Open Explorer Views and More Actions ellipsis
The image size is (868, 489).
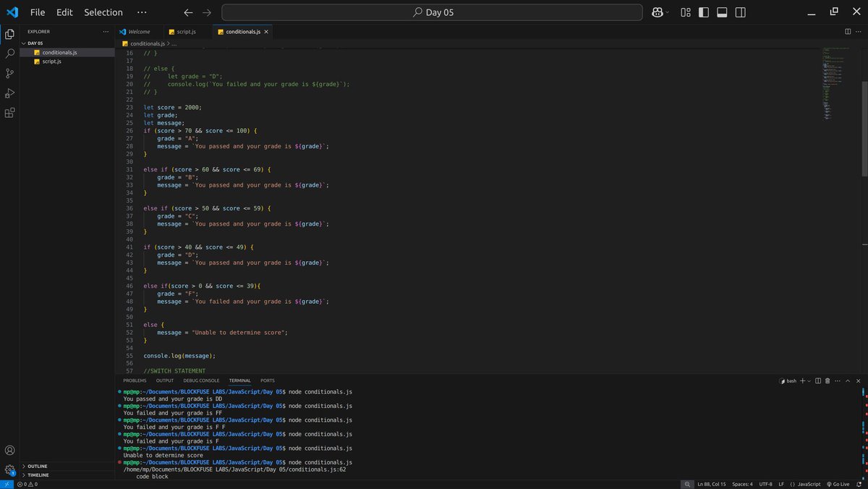tap(106, 32)
